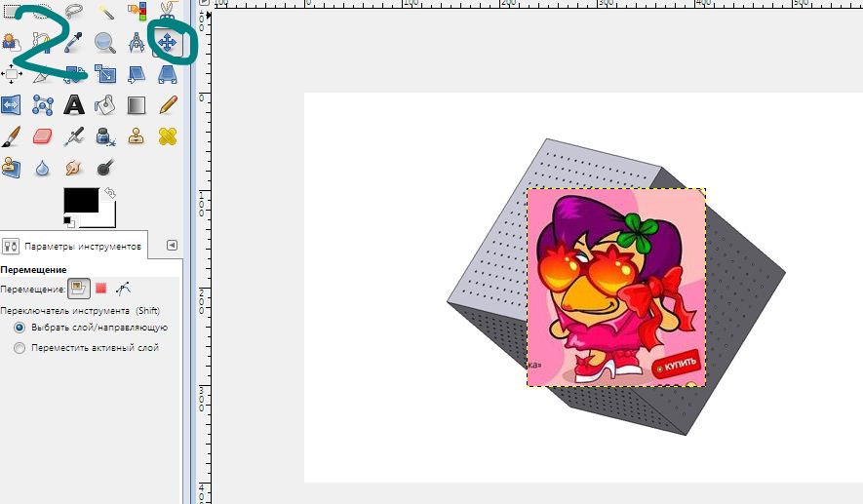863x504 pixels.
Task: Select the Airbrush tool
Action: (x=74, y=136)
